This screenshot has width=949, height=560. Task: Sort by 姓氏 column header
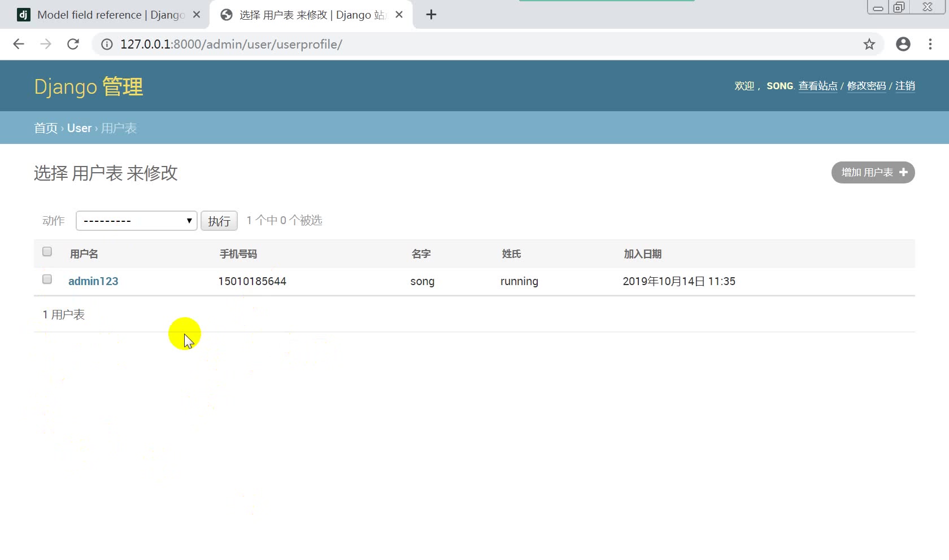point(512,254)
